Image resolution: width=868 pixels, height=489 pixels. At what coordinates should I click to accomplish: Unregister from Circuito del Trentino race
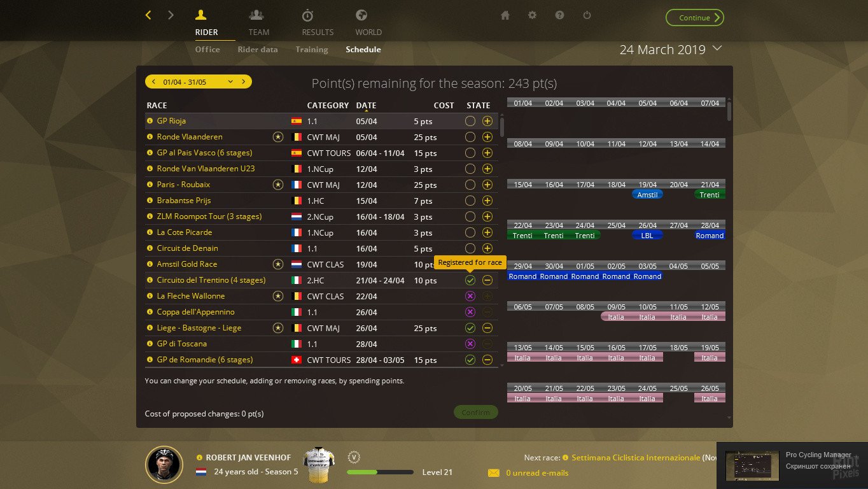tap(487, 280)
